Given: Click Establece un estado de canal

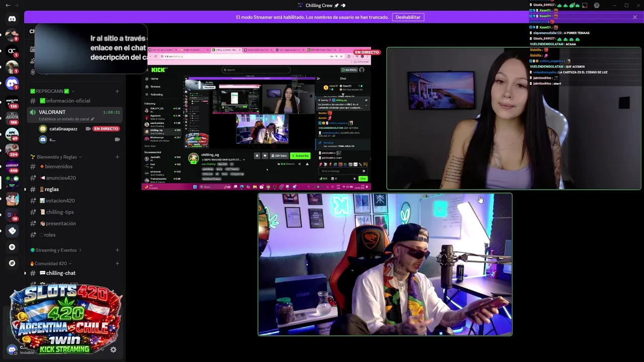Looking at the screenshot, I should (x=64, y=119).
